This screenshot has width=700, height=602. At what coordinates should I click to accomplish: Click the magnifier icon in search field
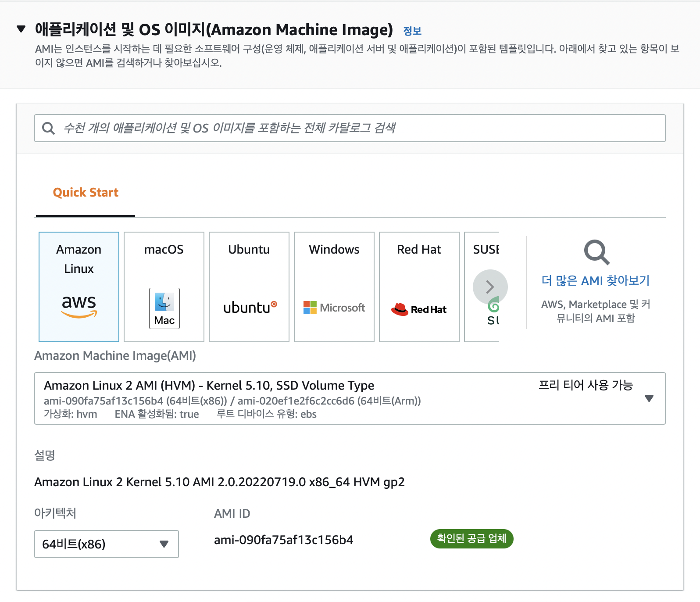[x=48, y=128]
